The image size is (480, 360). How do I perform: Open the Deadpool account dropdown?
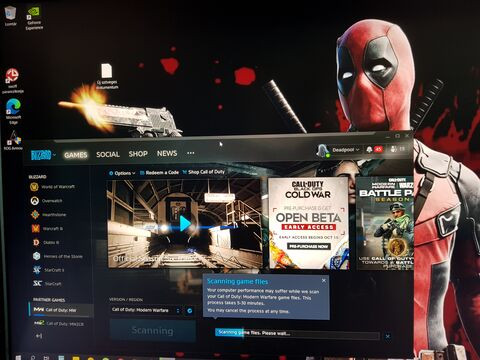(x=339, y=150)
